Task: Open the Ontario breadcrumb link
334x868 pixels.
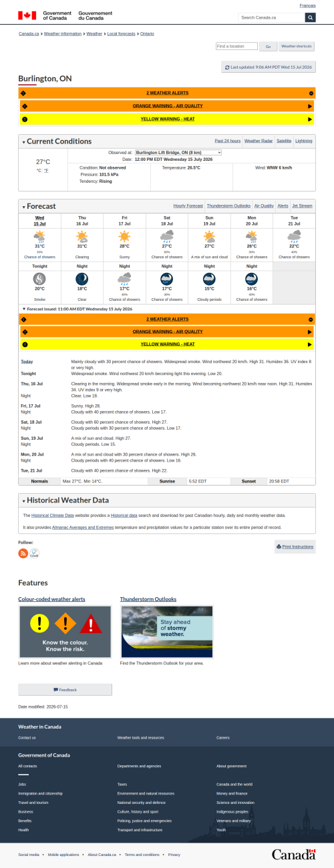Action: tap(147, 33)
